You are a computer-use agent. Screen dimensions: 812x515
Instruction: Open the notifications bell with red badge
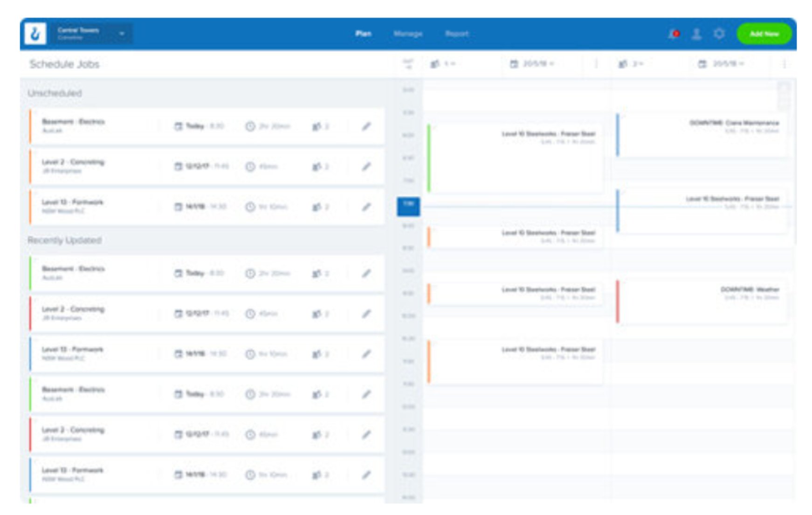point(674,34)
